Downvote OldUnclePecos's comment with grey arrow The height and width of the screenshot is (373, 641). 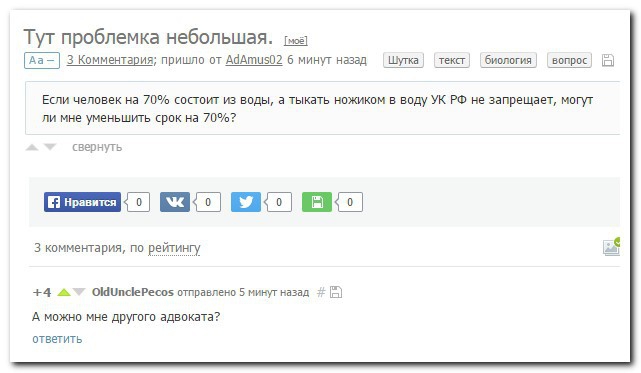[x=78, y=292]
